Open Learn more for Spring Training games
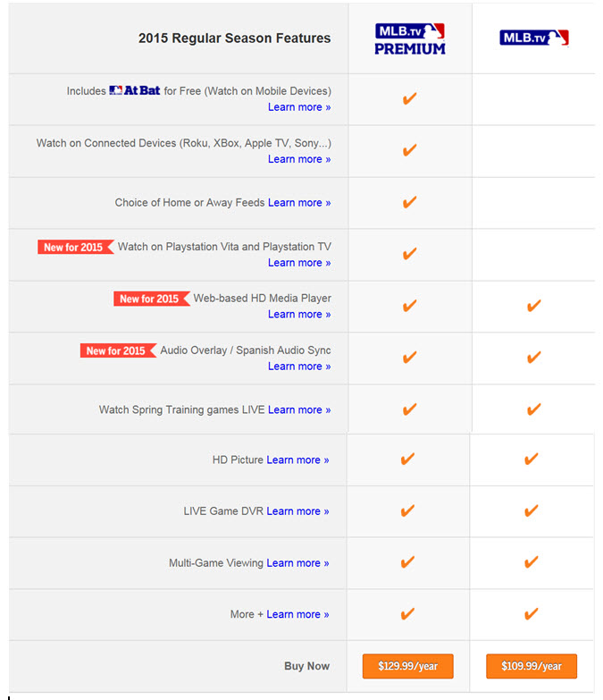Screen dimensions: 603x700 coord(299,409)
